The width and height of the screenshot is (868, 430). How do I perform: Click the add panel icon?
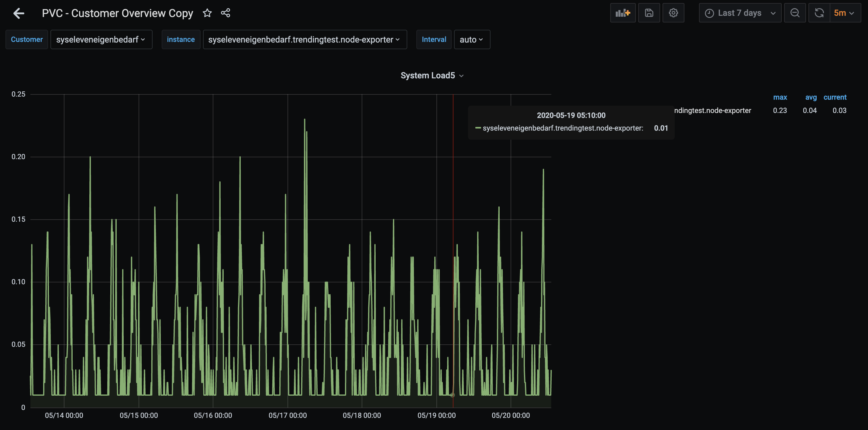(622, 13)
